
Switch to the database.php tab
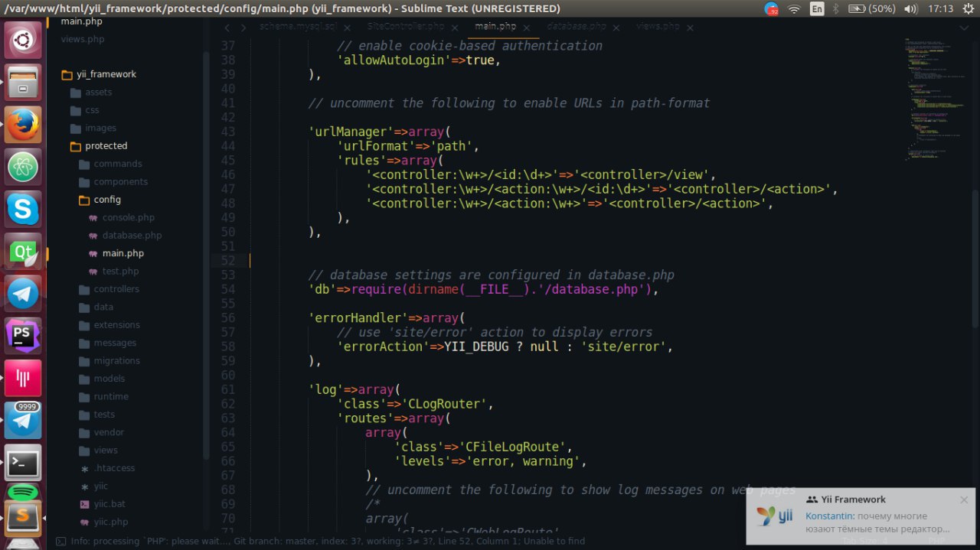click(576, 27)
